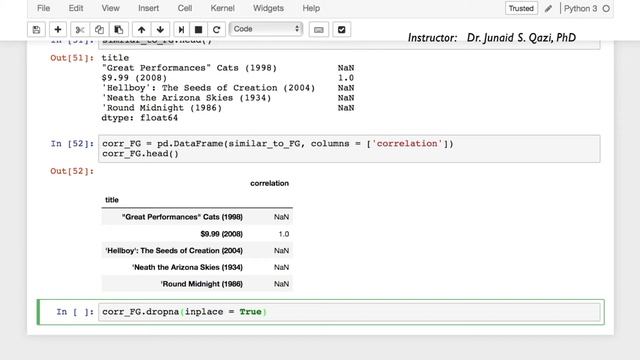Open the Widgets menu
This screenshot has height=360, width=640.
point(268,8)
